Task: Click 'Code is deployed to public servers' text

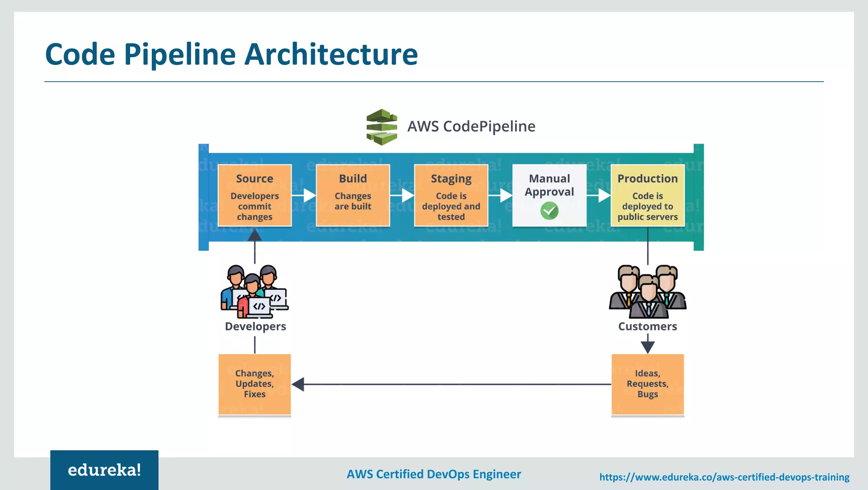Action: (x=648, y=206)
